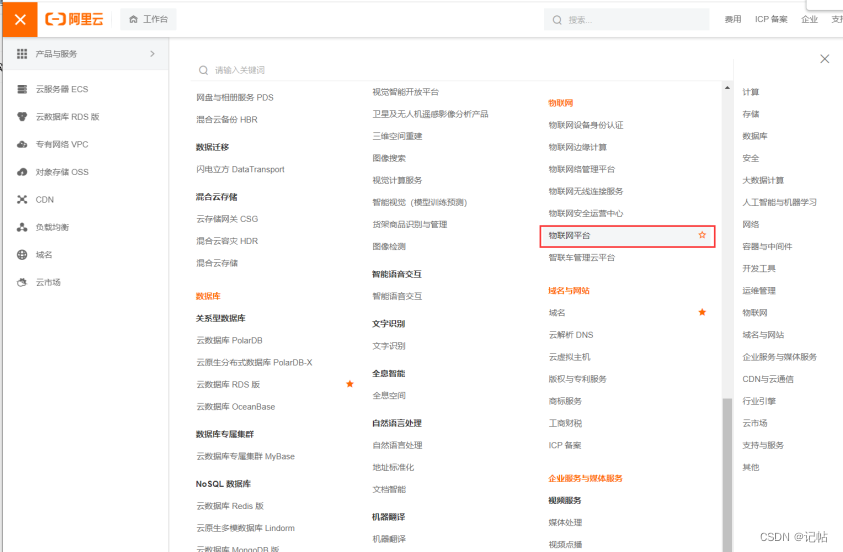The width and height of the screenshot is (843, 552).
Task: Open 云数据库 PolarDB link
Action: [230, 340]
